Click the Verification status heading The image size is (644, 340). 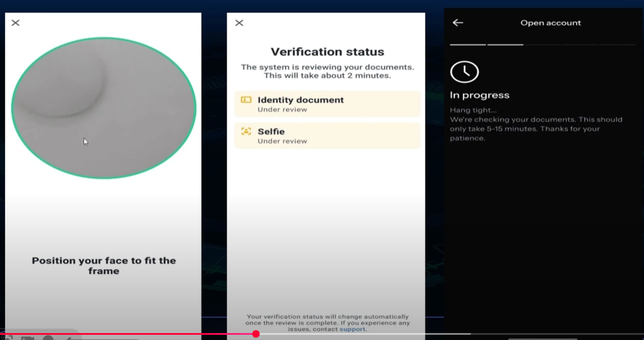coord(327,52)
